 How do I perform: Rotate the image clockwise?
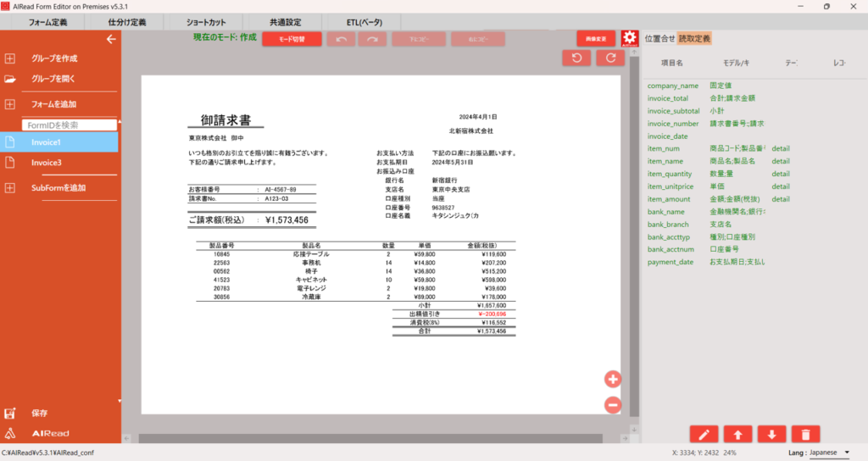(610, 58)
